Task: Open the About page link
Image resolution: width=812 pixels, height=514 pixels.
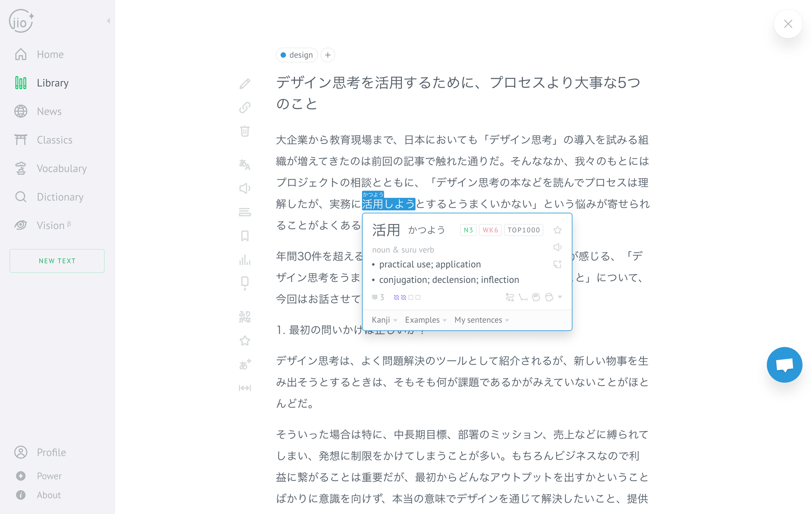Action: (x=48, y=495)
